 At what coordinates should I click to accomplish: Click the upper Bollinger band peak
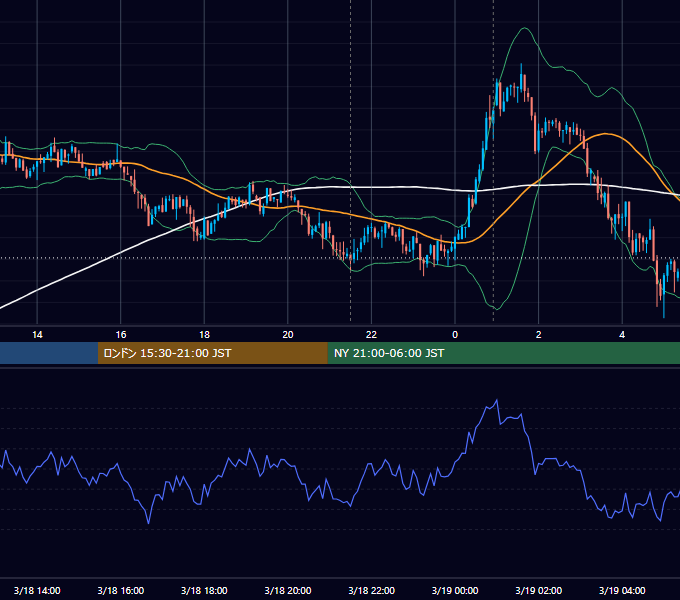525,28
